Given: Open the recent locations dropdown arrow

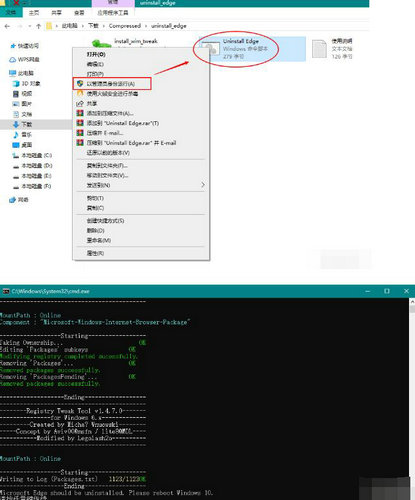Looking at the screenshot, I should click(x=30, y=26).
